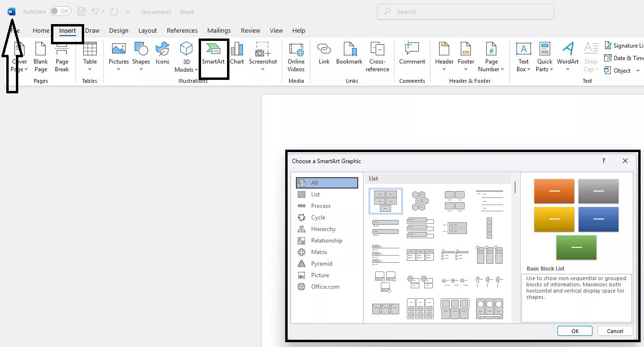Click the Link button
Screen dimensions: 644x347
click(x=324, y=54)
